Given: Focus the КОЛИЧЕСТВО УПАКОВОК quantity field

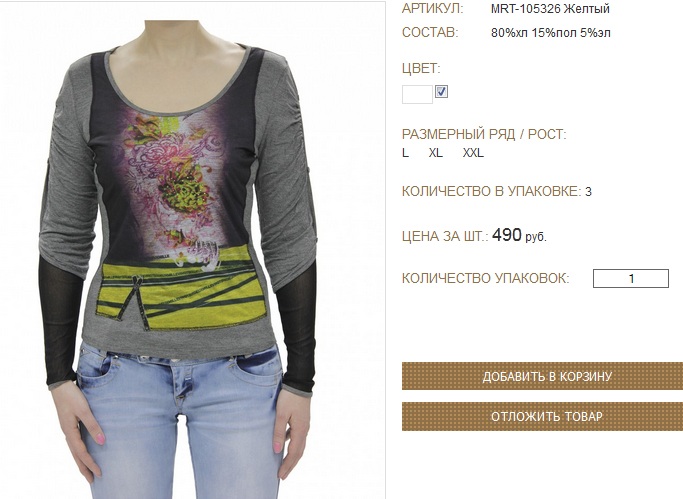Looking at the screenshot, I should (x=630, y=278).
